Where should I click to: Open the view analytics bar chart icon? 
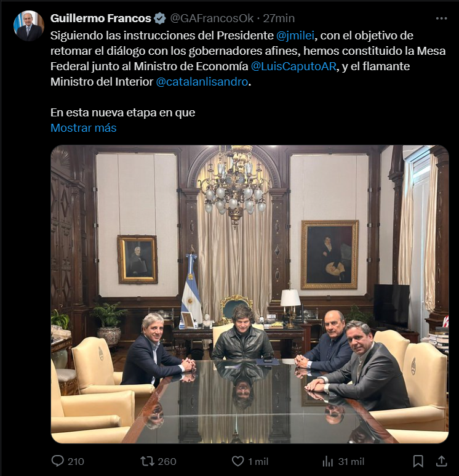coord(328,461)
